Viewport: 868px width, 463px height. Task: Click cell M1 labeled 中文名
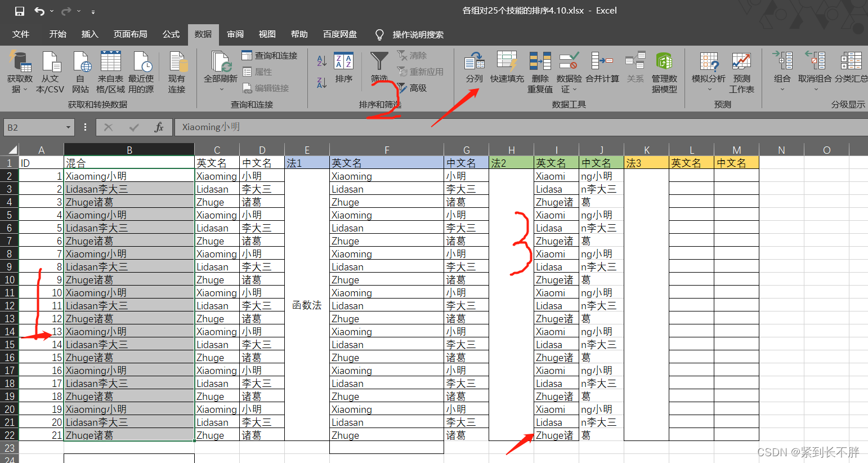click(x=737, y=163)
